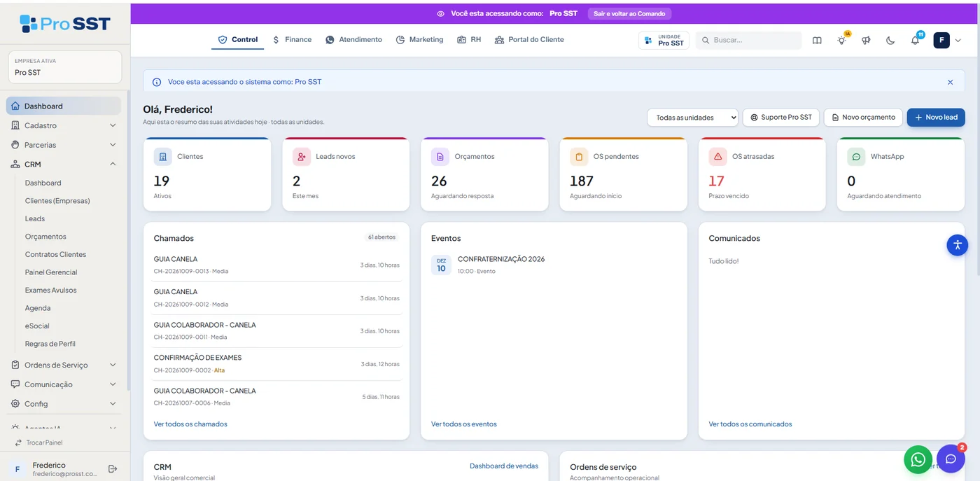Image resolution: width=980 pixels, height=481 pixels.
Task: Expand the Cadastro sidebar section
Action: coord(64,125)
